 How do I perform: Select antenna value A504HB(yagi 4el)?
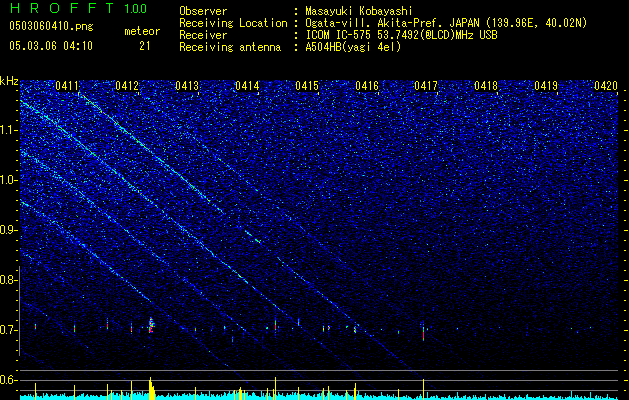click(x=353, y=47)
